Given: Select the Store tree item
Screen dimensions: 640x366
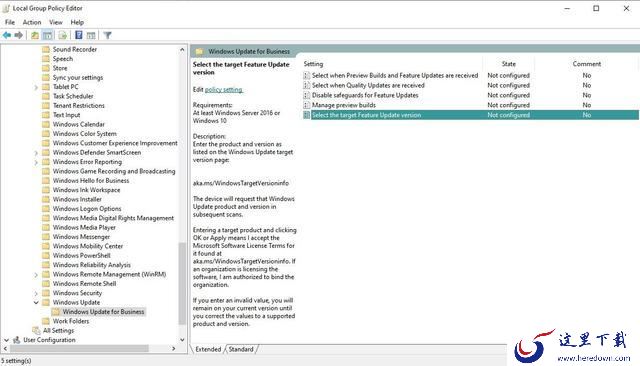Looking at the screenshot, I should pyautogui.click(x=60, y=68).
